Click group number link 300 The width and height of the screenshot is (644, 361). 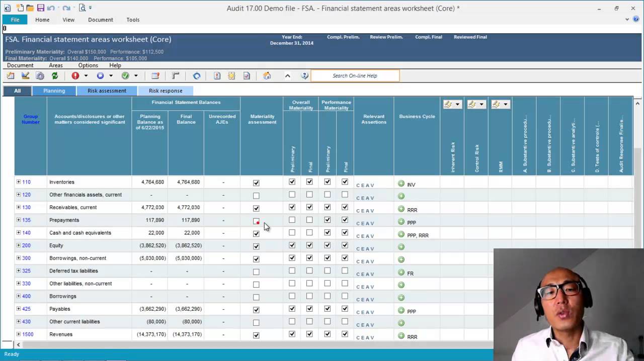tap(26, 258)
